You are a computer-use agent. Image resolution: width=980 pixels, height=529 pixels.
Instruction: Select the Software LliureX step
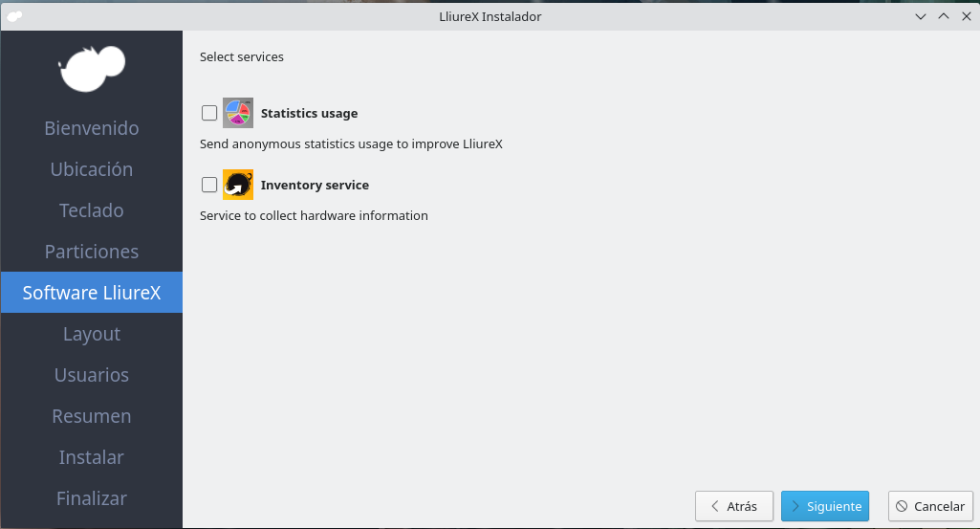pyautogui.click(x=92, y=293)
